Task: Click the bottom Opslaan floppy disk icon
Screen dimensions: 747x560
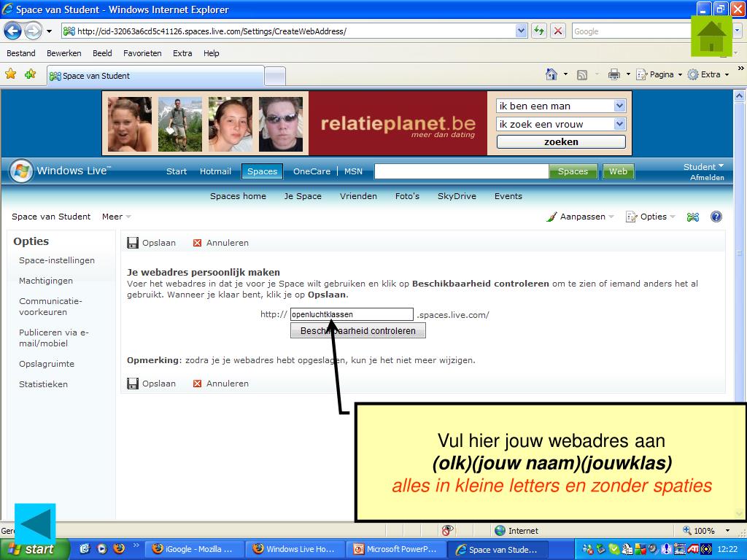Action: 133,384
